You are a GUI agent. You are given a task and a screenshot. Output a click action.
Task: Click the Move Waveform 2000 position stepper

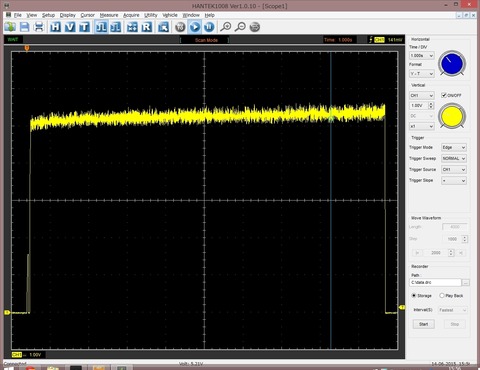click(x=451, y=253)
